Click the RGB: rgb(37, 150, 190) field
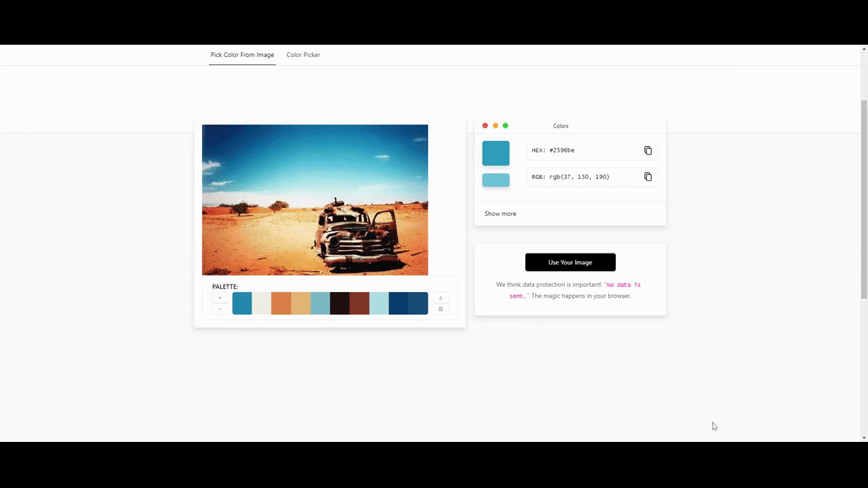This screenshot has height=488, width=868. 592,177
